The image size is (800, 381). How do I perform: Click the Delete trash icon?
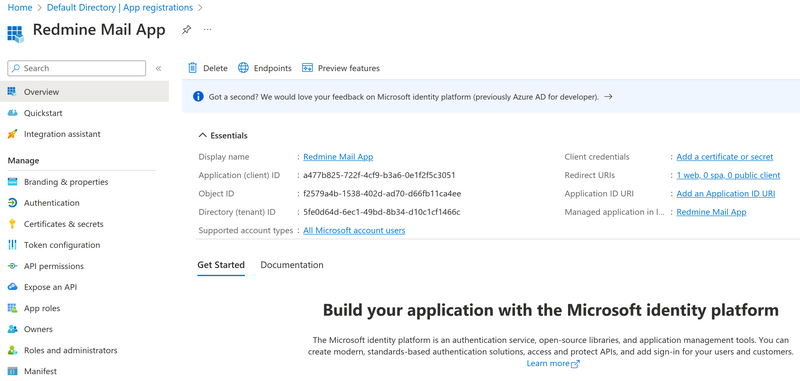[x=192, y=68]
